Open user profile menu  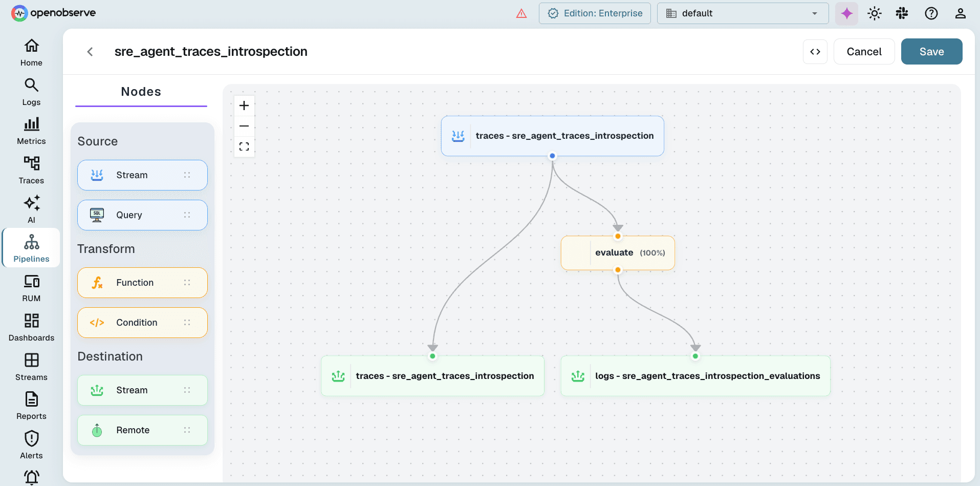coord(961,13)
